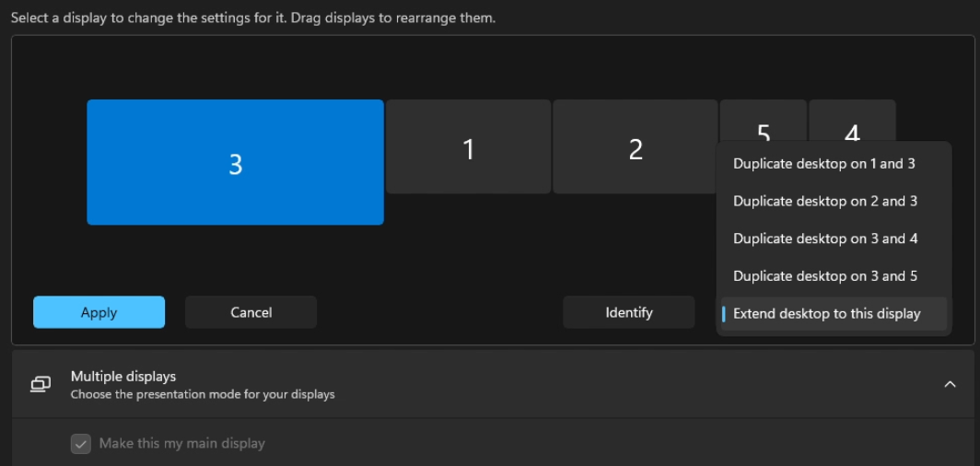
Task: Select Extend desktop to this display
Action: [826, 314]
